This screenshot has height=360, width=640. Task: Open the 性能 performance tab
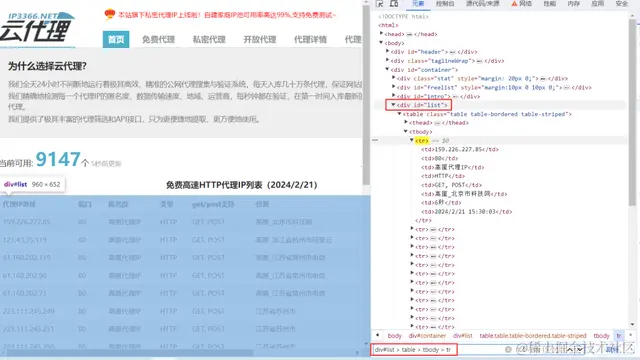[549, 4]
